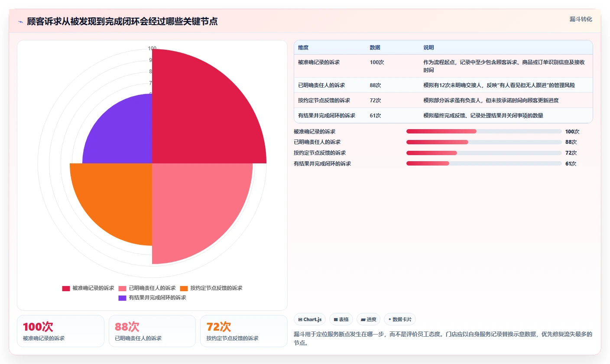Open the 72次 按约定节点反馈的诉求 stat card

pyautogui.click(x=244, y=331)
